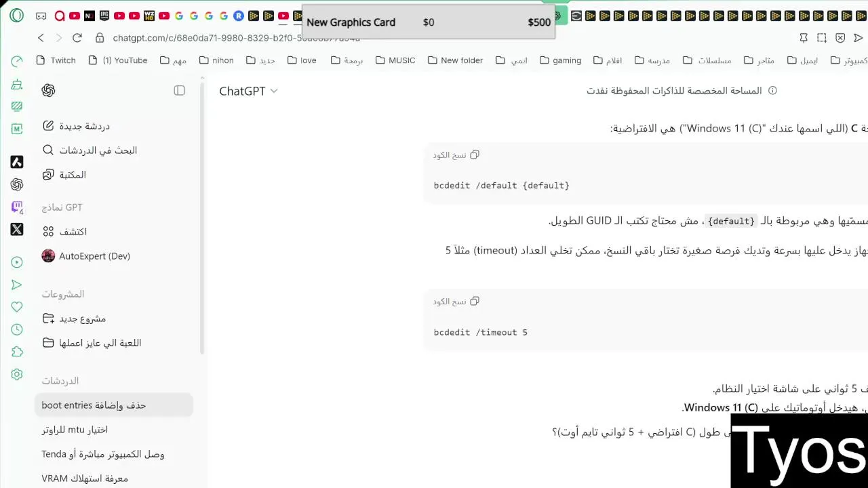Click the ChatGPT sidebar scrollbar
This screenshot has width=868, height=488.
(202, 217)
